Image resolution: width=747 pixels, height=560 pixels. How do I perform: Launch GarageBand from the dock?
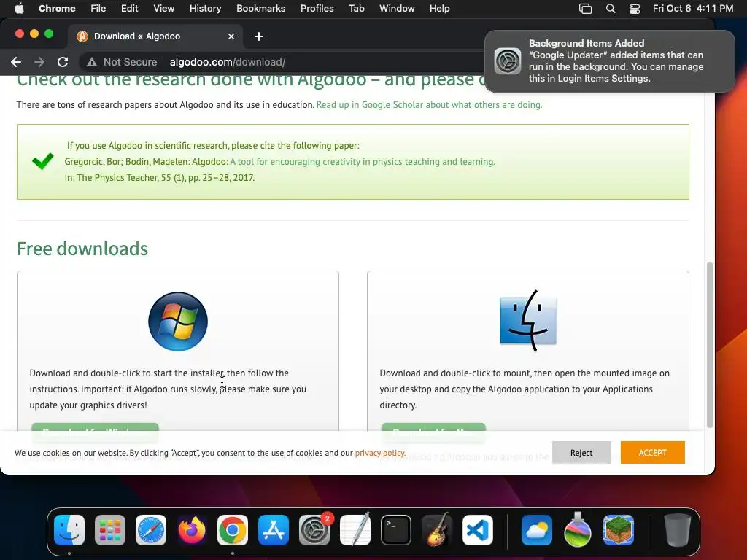click(x=437, y=530)
